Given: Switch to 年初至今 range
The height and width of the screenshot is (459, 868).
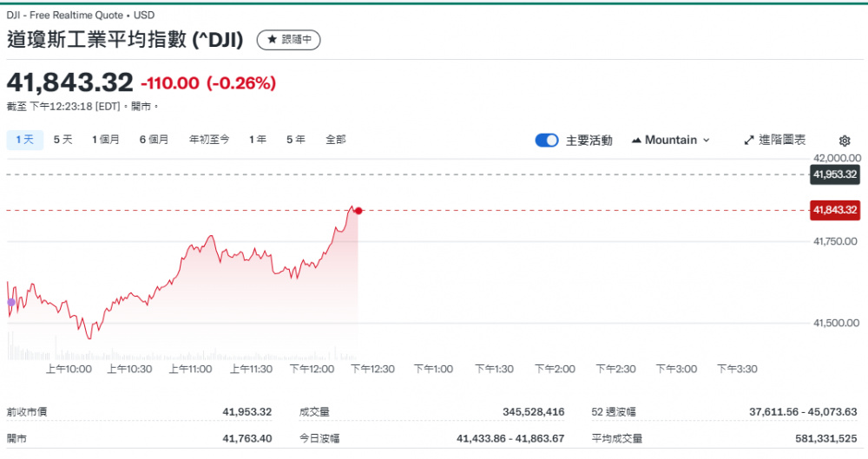Looking at the screenshot, I should 209,140.
